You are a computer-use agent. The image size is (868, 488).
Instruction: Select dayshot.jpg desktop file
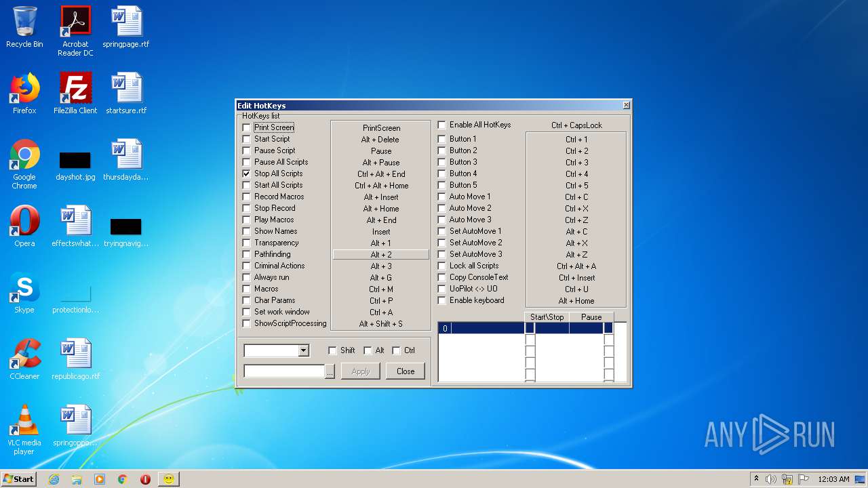point(75,165)
